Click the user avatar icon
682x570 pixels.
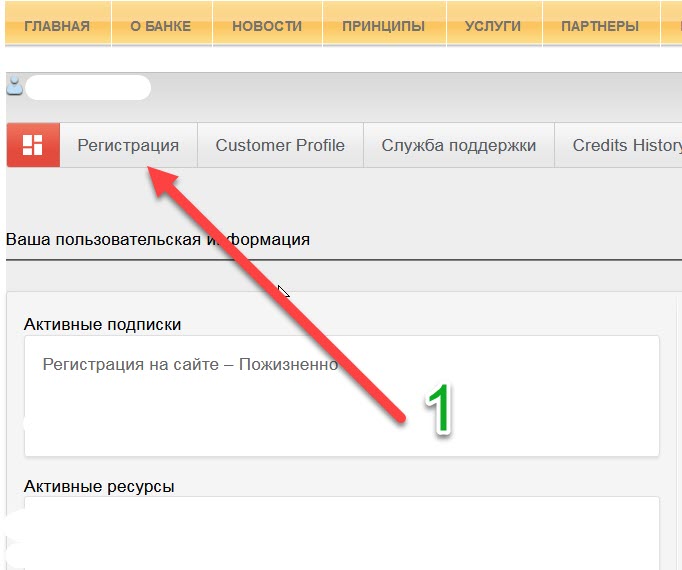(14, 86)
